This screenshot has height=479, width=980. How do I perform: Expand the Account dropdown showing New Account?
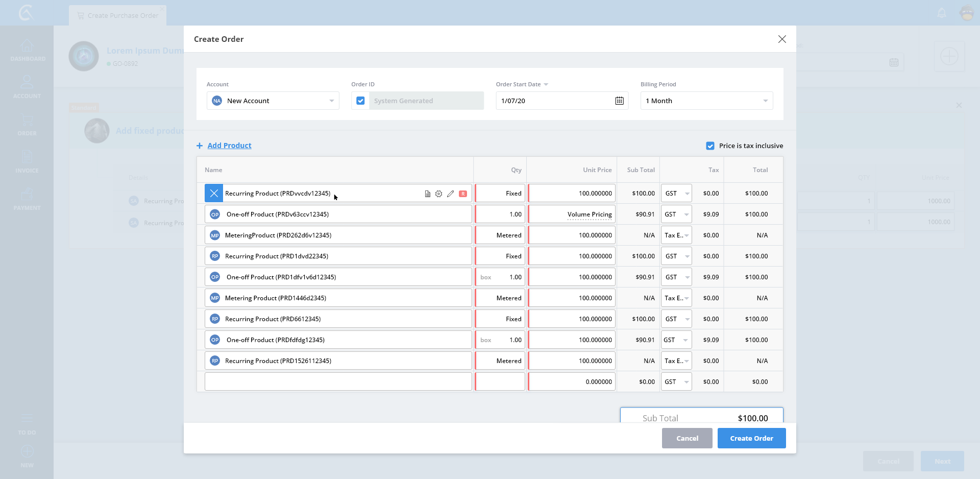[x=331, y=101]
